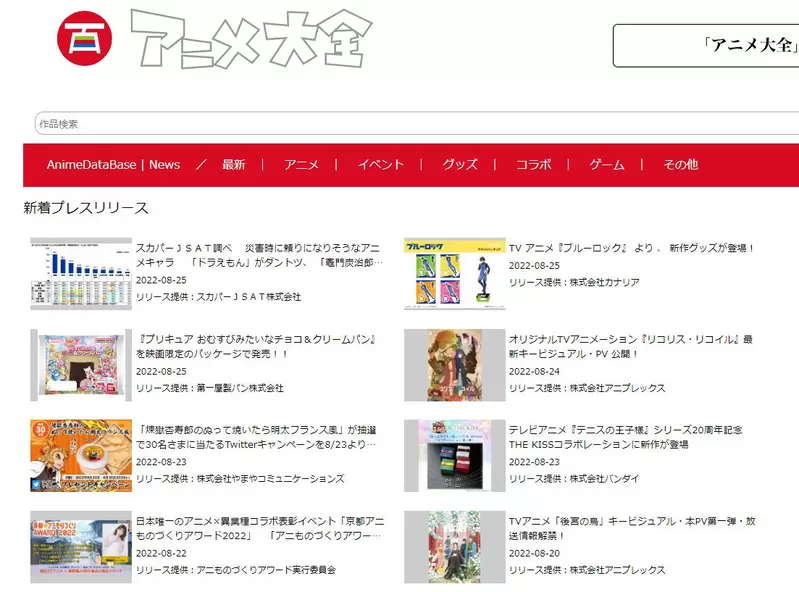Viewport: 799px width, 592px height.
Task: Open the bar chart thumbnail of スカパー article
Action: 81,274
